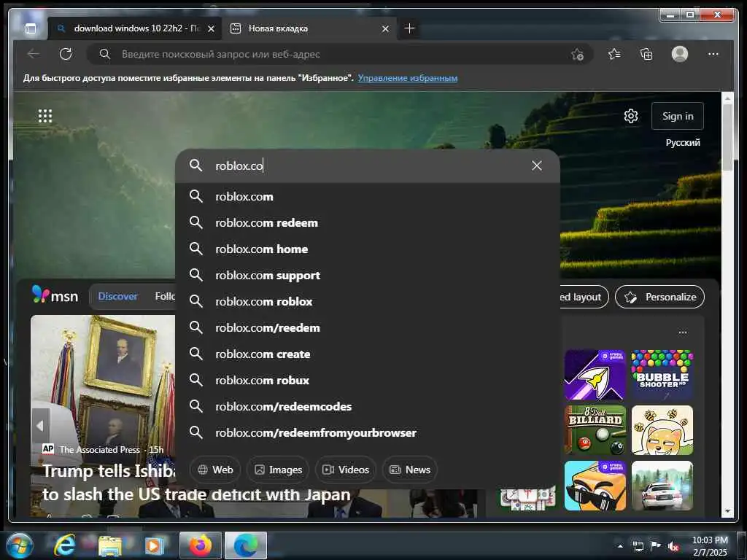The height and width of the screenshot is (560, 747).
Task: Select suggestion 'roblox.com/reedem'
Action: tap(368, 327)
